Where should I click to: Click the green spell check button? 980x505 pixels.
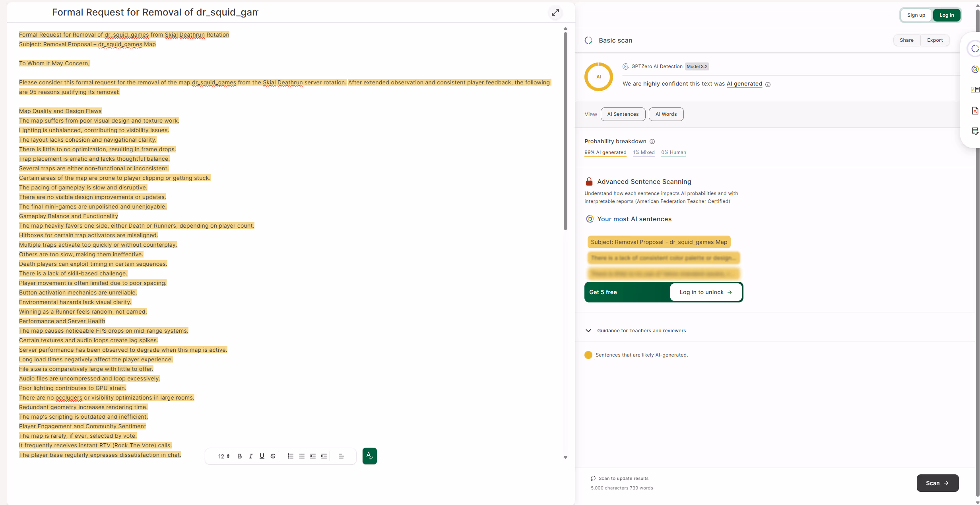pyautogui.click(x=370, y=456)
